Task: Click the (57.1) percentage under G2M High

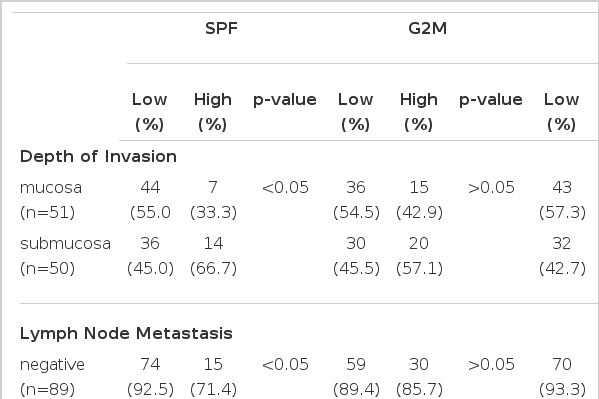Action: [419, 268]
